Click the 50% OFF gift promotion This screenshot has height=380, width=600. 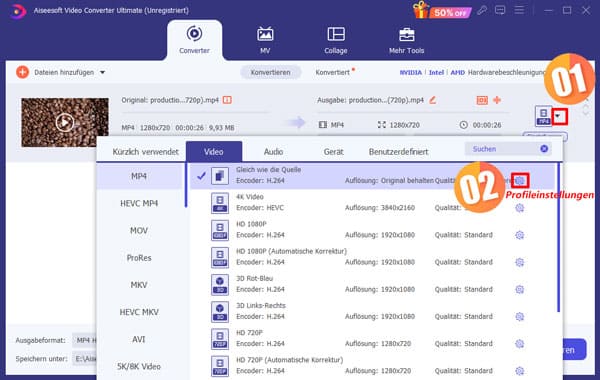(441, 10)
